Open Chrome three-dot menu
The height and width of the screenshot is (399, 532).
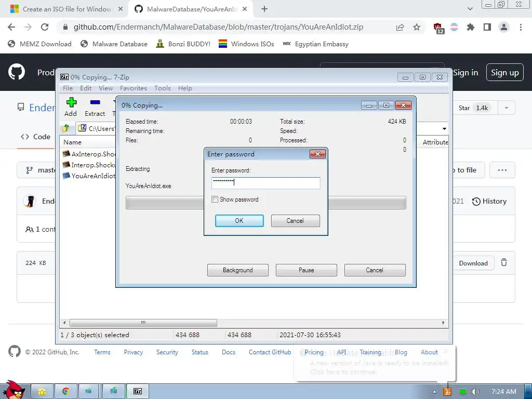point(521,27)
